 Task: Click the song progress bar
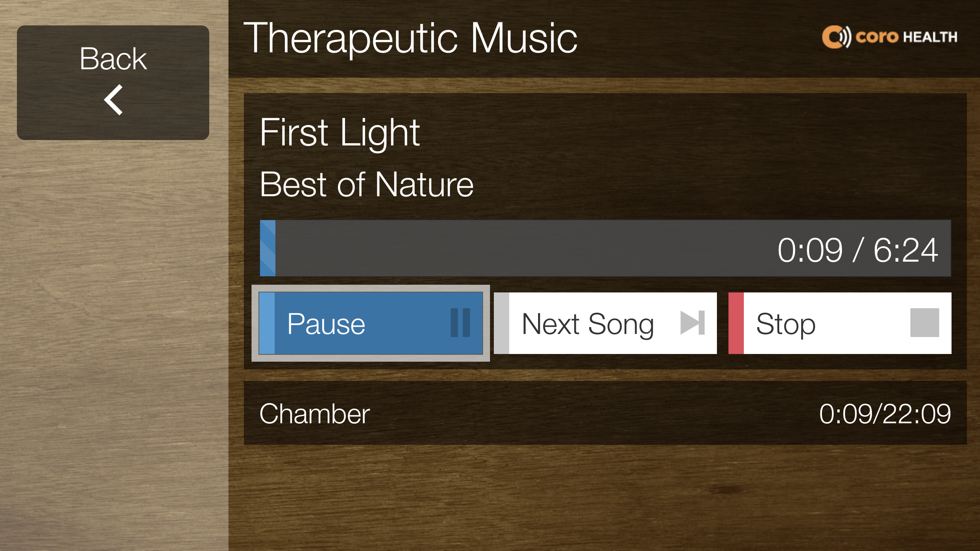pos(605,248)
